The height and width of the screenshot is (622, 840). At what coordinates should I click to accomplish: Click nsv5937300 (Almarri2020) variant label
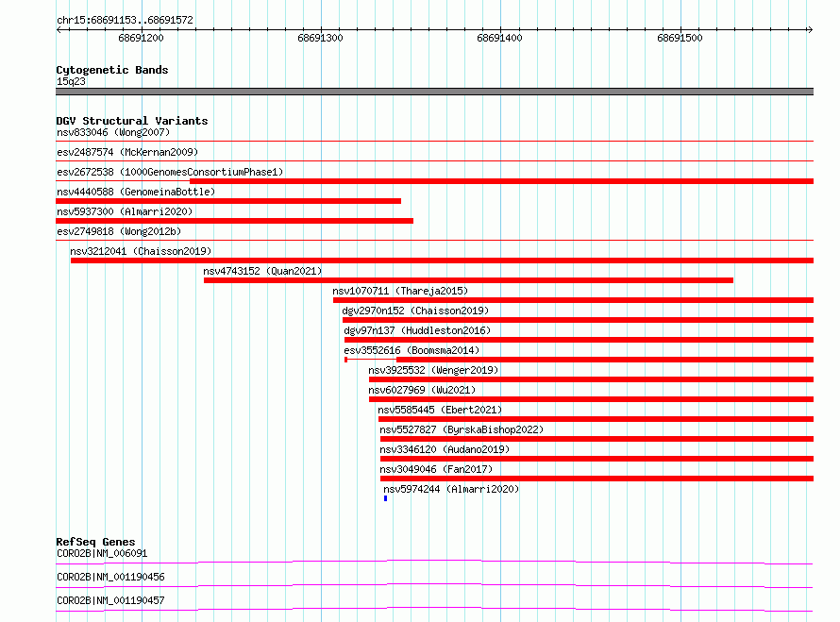[125, 211]
